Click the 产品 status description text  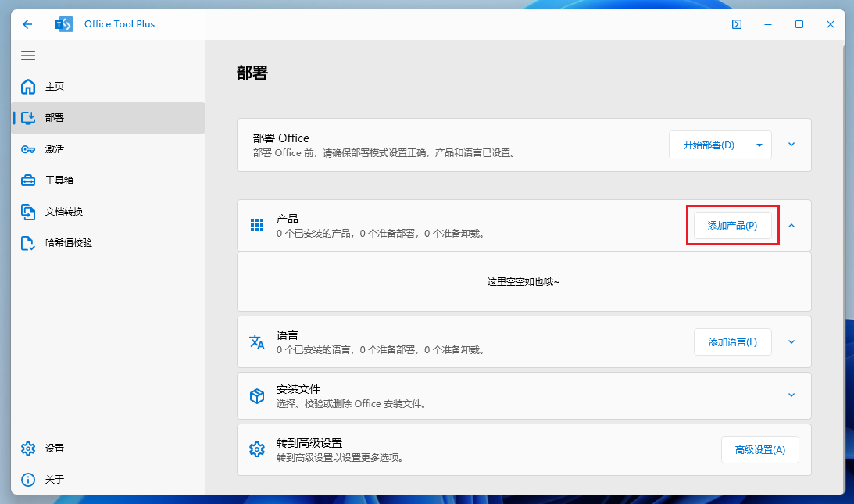pos(381,233)
